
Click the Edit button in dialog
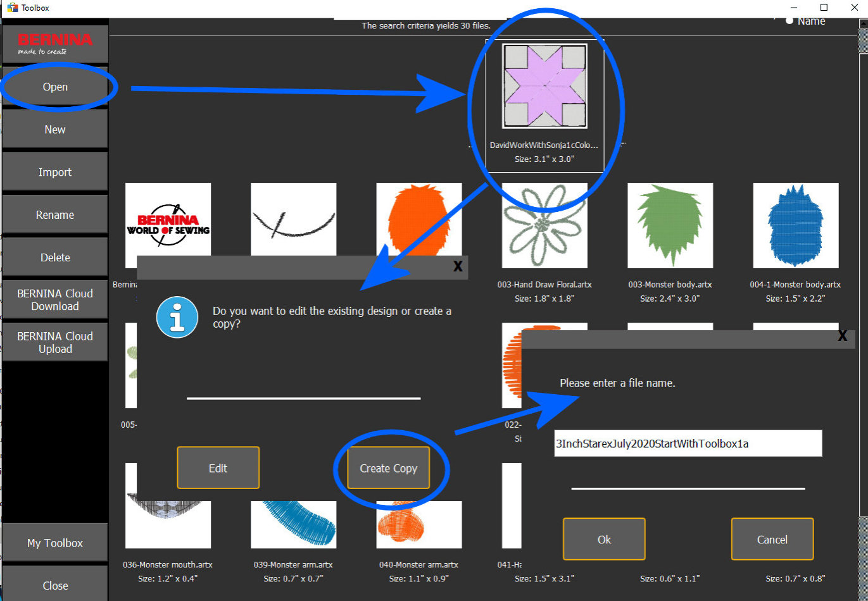[x=218, y=468]
